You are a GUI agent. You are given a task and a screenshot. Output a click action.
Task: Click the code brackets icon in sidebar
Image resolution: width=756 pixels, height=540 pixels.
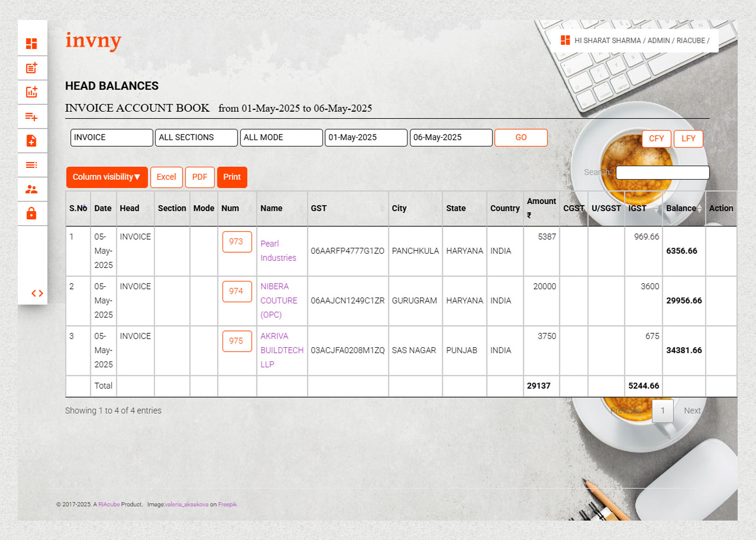tap(37, 293)
